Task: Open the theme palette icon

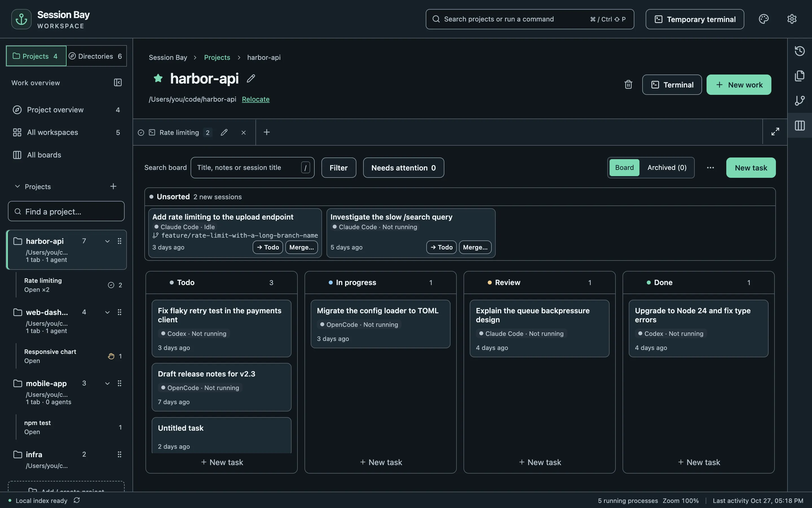Action: (x=764, y=19)
